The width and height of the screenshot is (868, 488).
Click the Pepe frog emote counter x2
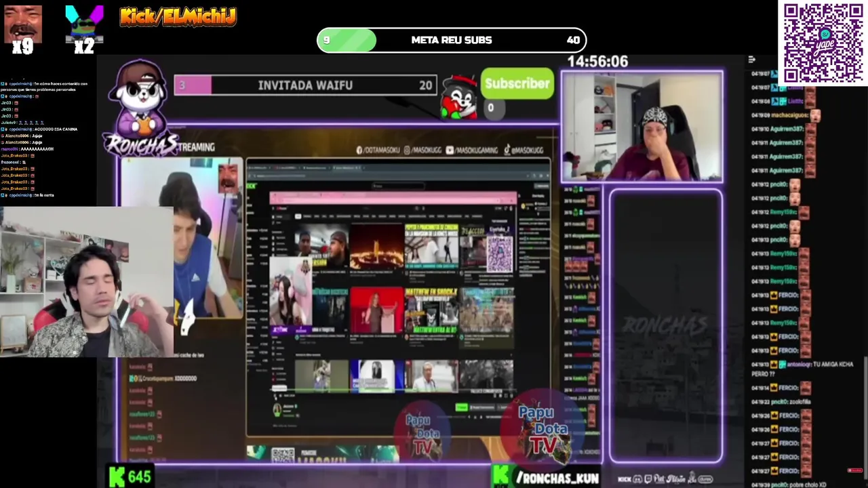84,29
